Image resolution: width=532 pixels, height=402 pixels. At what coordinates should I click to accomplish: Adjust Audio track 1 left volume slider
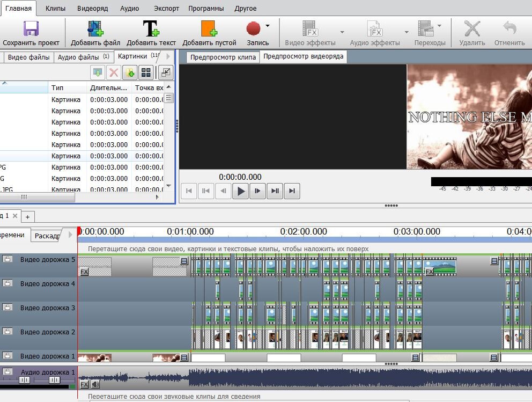point(24,381)
